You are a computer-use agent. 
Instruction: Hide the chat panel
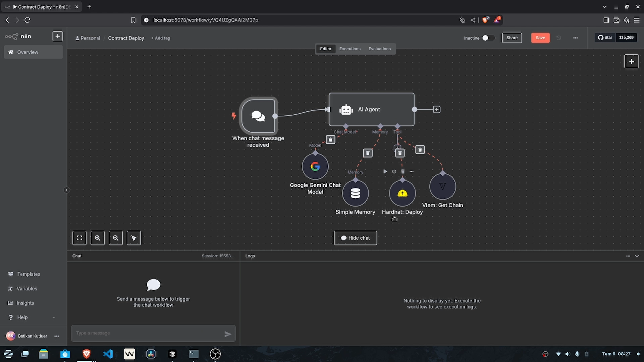[x=355, y=238]
